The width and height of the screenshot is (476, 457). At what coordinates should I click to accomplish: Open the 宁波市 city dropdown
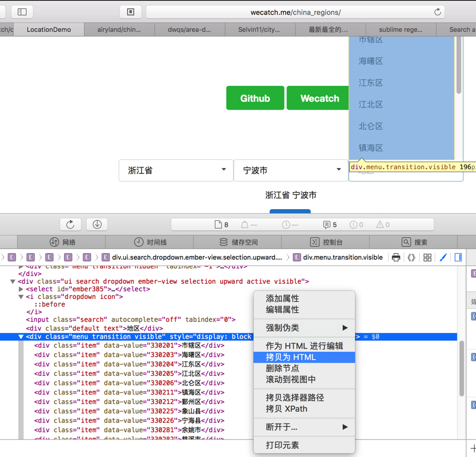tap(291, 170)
